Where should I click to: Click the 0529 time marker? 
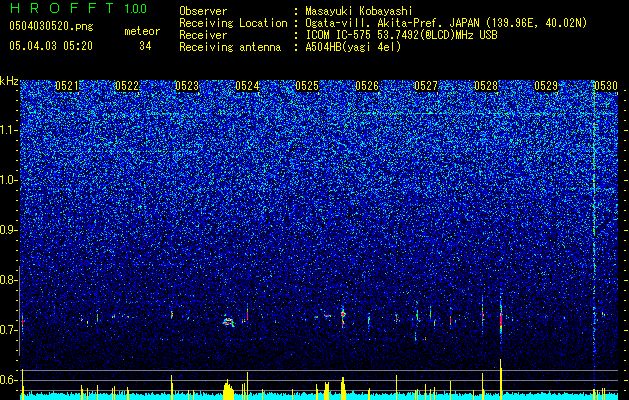pos(546,86)
